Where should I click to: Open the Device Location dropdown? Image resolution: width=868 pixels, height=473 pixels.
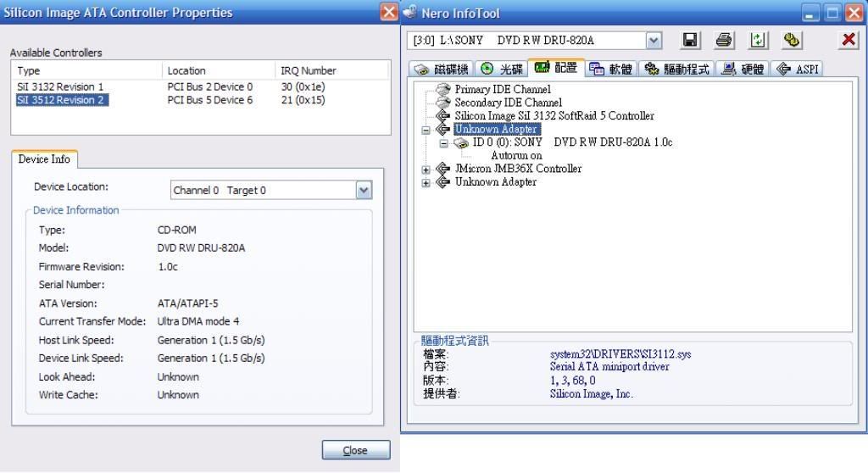(x=363, y=191)
